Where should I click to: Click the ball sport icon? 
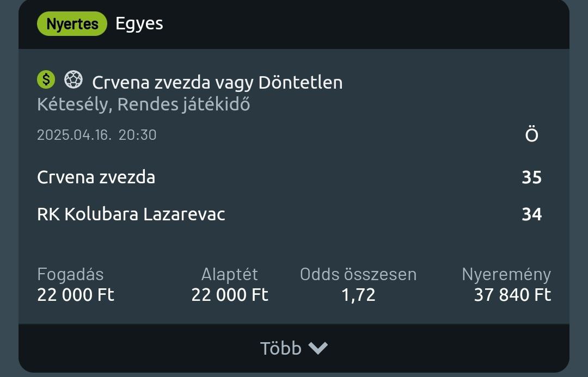[73, 80]
